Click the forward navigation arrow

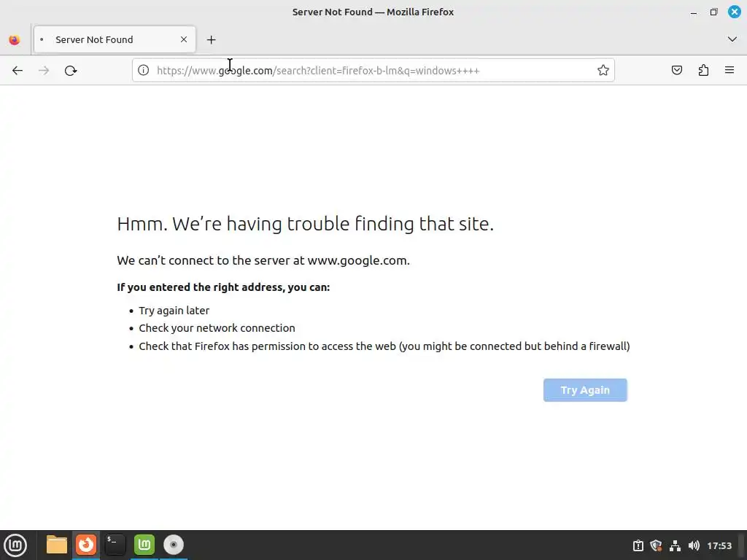point(44,71)
